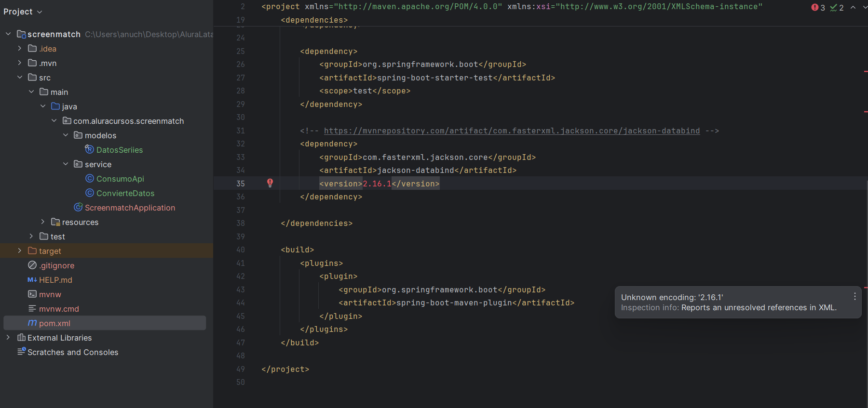Viewport: 868px width, 408px height.
Task: Collapse the main folder
Action: click(x=31, y=92)
